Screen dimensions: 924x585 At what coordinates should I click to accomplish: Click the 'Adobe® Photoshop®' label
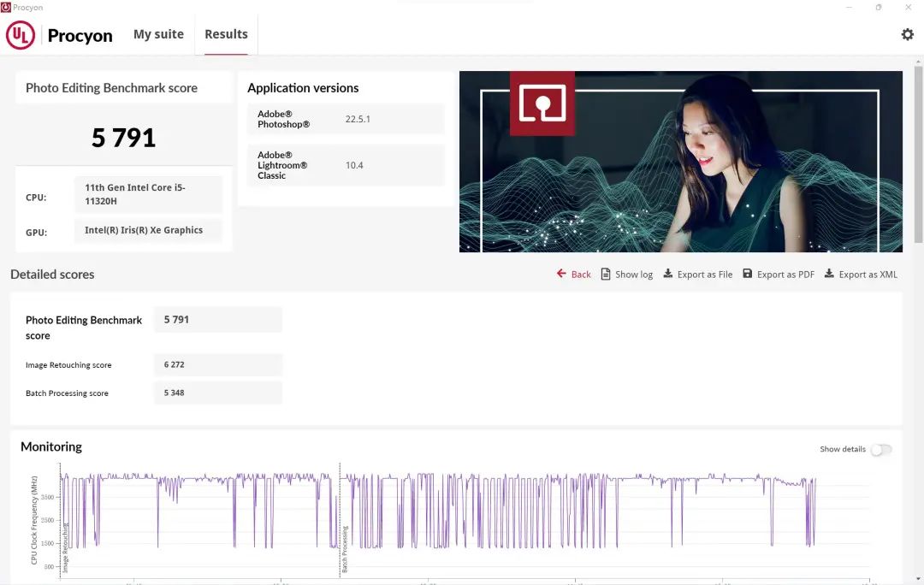(x=283, y=119)
